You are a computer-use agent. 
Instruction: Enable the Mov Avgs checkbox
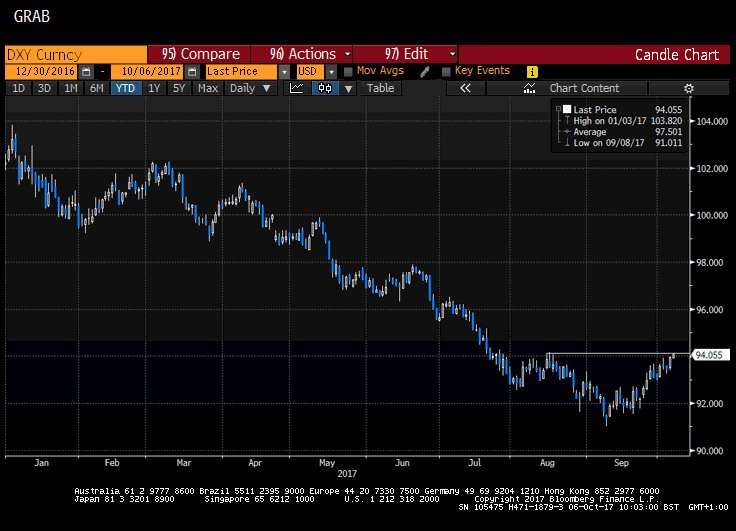tap(348, 72)
